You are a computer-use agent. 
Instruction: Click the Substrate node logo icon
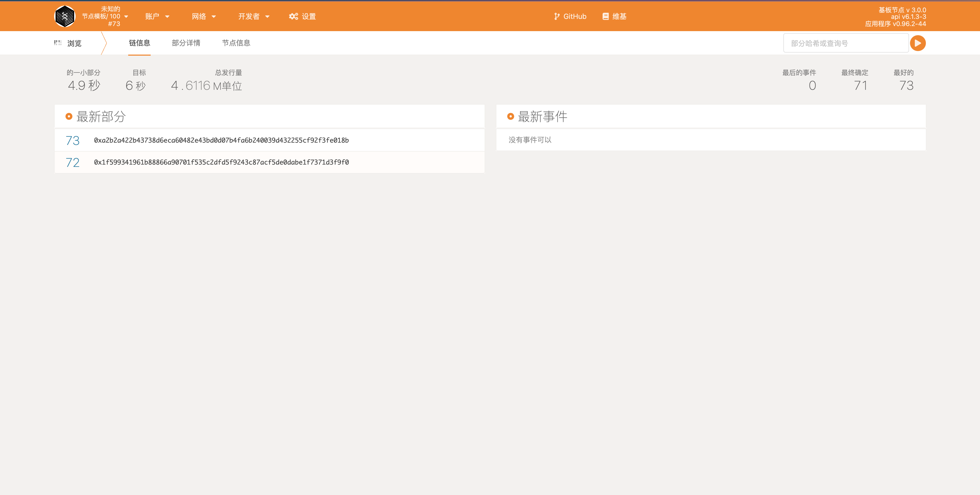point(65,16)
